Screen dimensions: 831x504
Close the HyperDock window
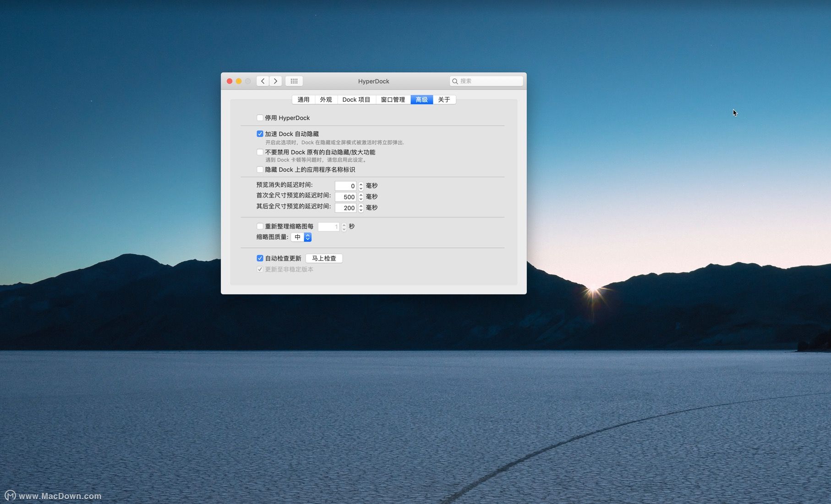coord(230,81)
